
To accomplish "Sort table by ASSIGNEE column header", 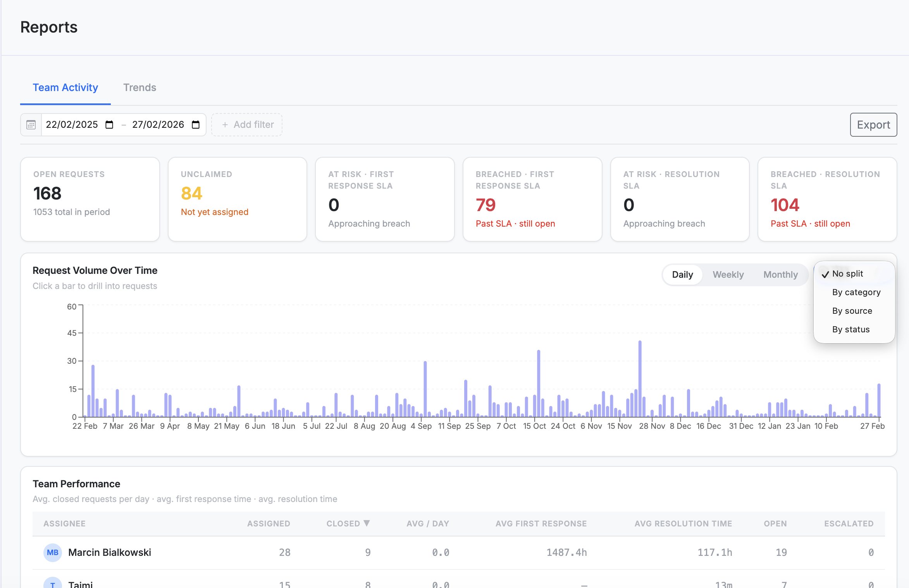I will [x=64, y=524].
